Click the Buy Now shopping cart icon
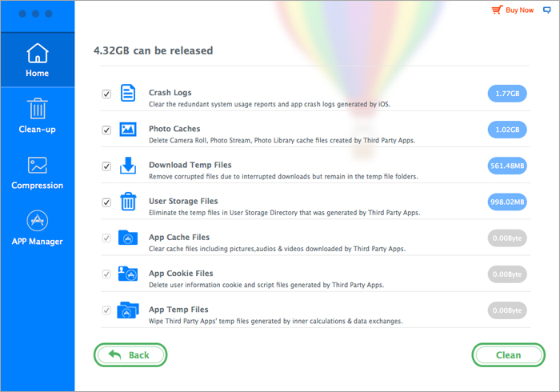This screenshot has height=392, width=560. (x=498, y=10)
